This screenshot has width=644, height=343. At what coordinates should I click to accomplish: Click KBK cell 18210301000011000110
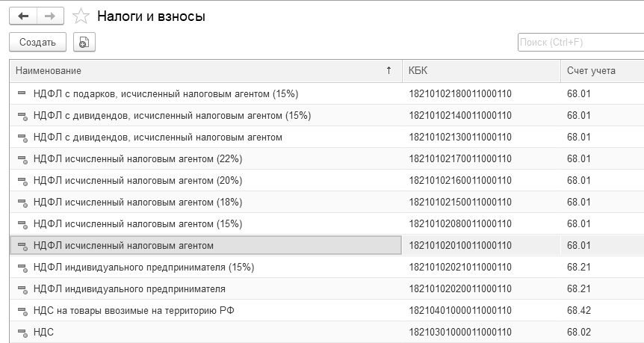[460, 333]
